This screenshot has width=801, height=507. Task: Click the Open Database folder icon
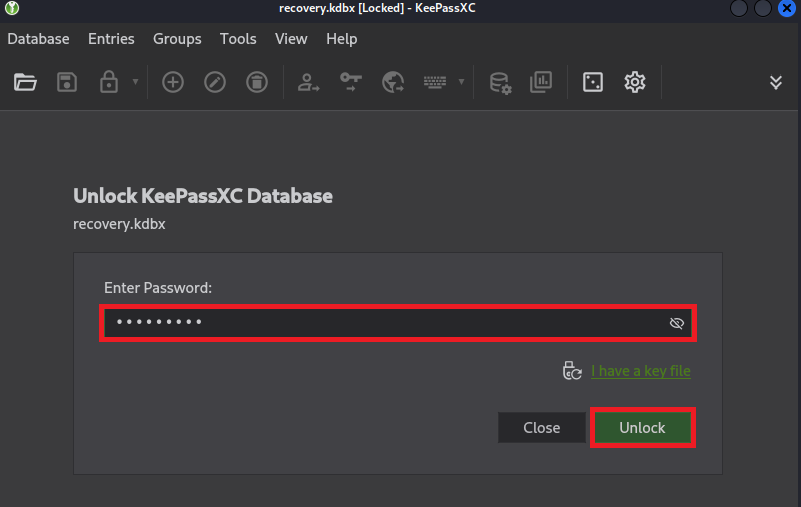25,82
